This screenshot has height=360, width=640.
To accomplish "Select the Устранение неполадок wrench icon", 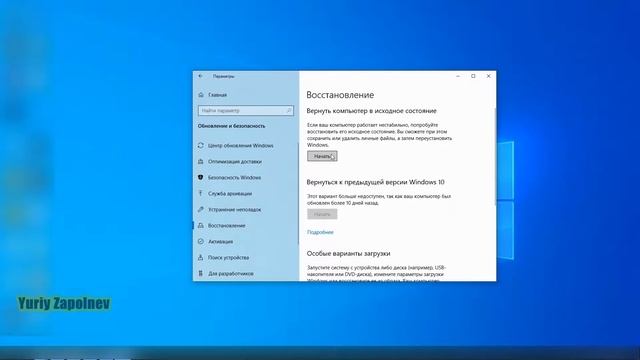I will point(200,209).
